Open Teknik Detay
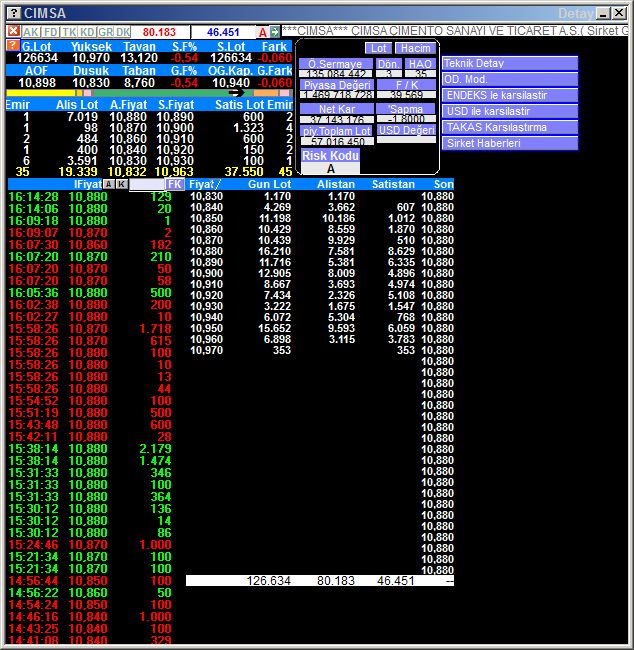The height and width of the screenshot is (650, 634). tap(510, 63)
